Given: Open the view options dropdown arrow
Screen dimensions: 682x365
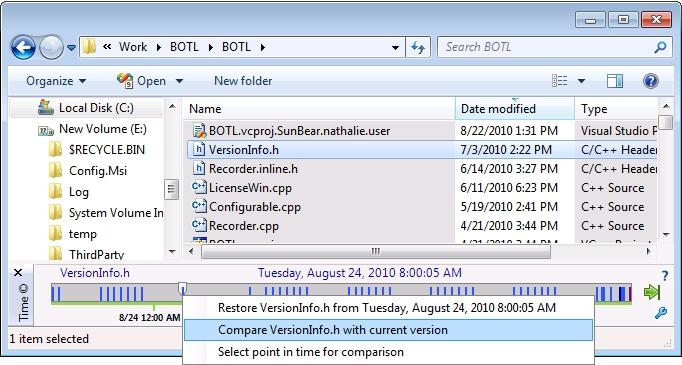Looking at the screenshot, I should coord(581,81).
